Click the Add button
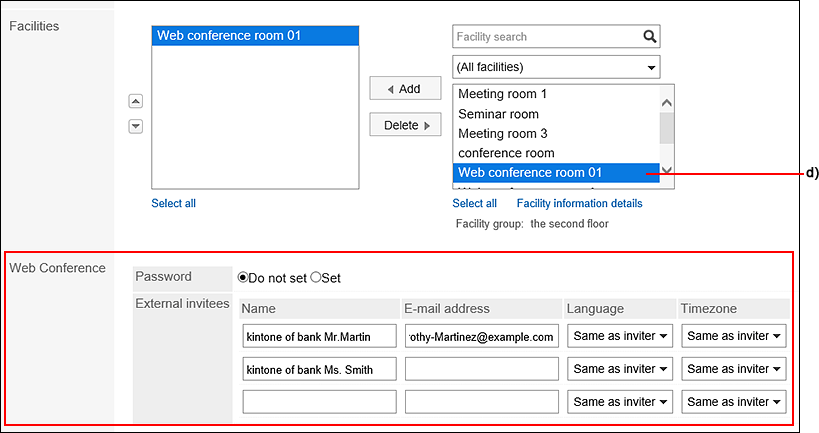Image resolution: width=819 pixels, height=433 pixels. (405, 89)
